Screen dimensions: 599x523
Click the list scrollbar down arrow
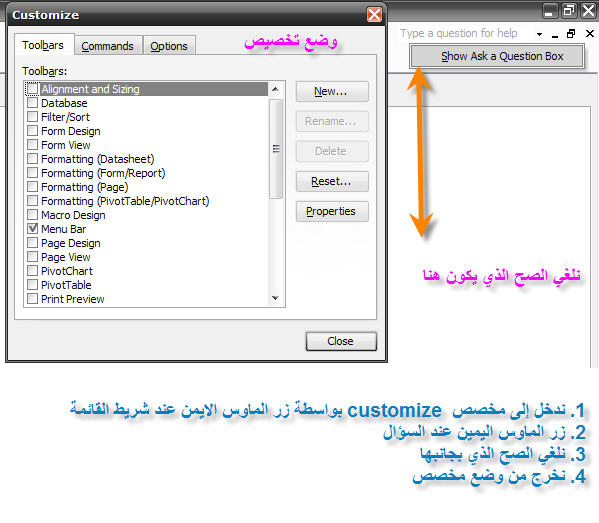(275, 298)
